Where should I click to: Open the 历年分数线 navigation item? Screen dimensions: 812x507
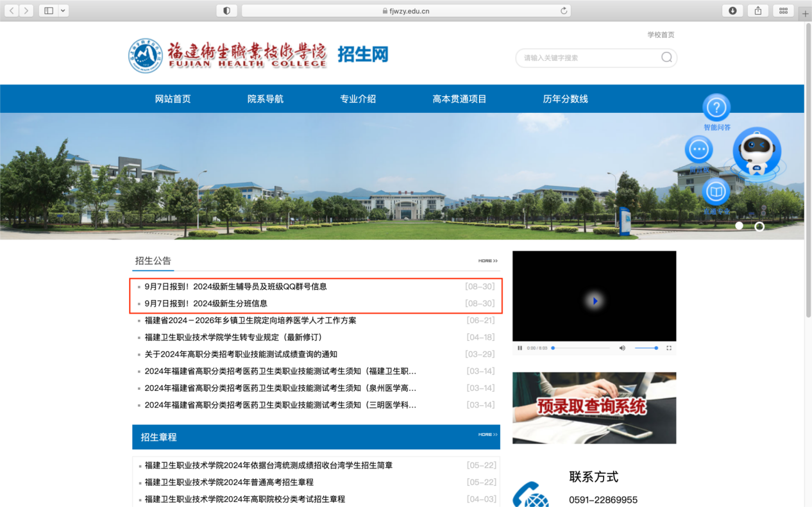pyautogui.click(x=565, y=99)
